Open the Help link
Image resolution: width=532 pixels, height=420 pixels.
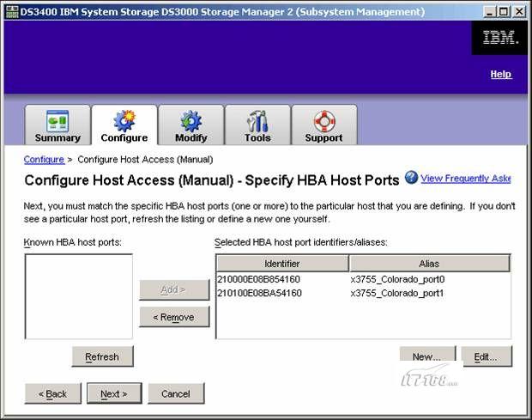click(x=501, y=74)
